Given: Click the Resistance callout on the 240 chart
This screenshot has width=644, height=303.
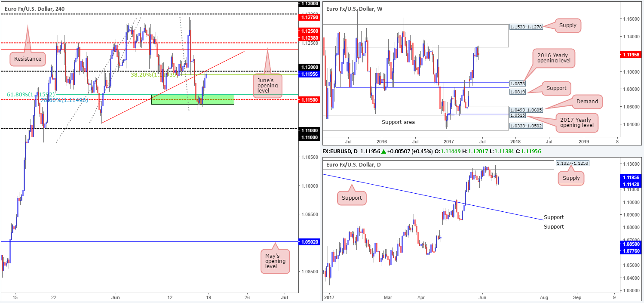Looking at the screenshot, I should (x=27, y=59).
